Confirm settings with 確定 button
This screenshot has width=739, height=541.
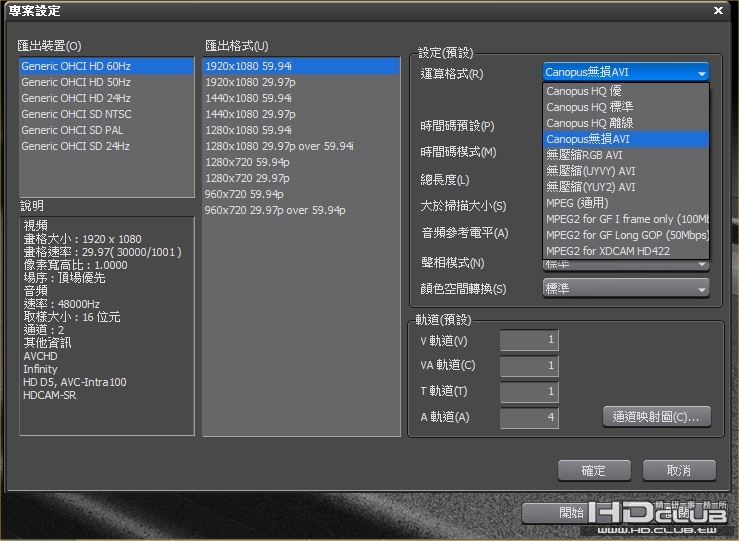[594, 470]
